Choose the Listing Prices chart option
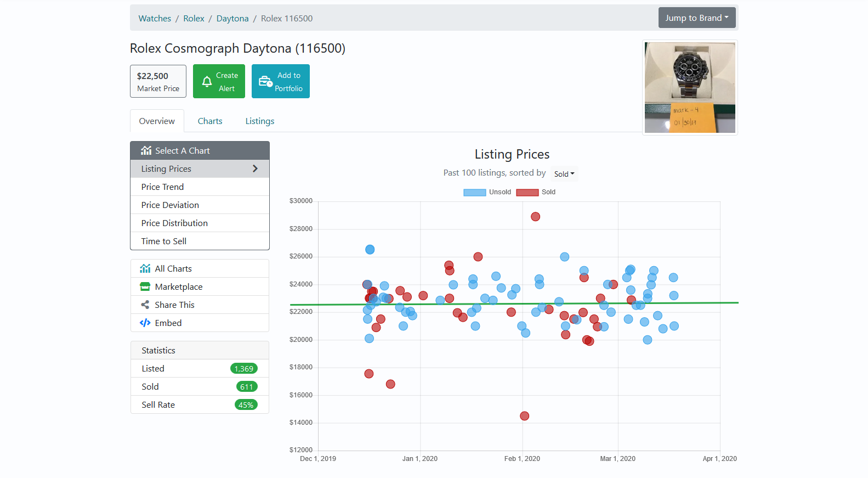Viewport: 868px width, 478px height. click(x=200, y=168)
